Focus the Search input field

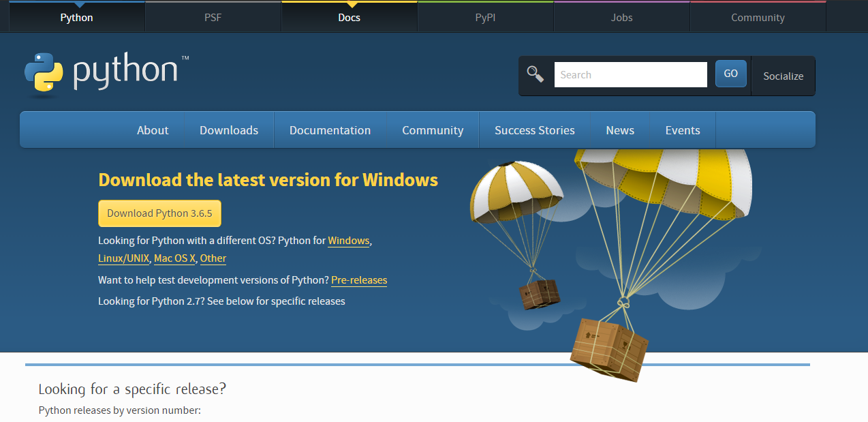coord(631,75)
